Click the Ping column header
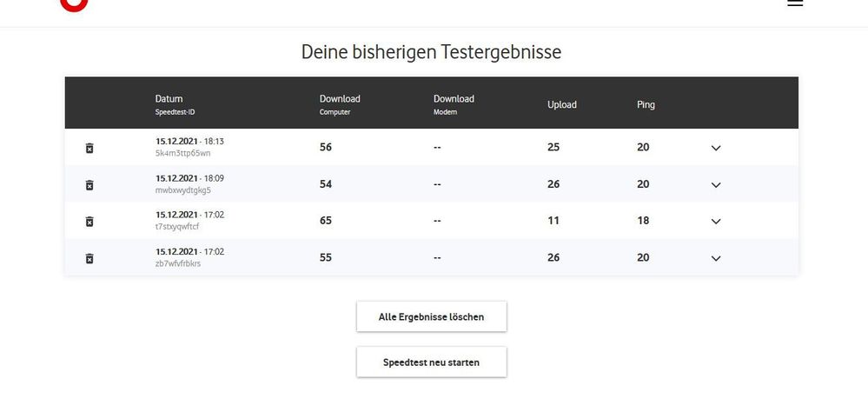Image resolution: width=868 pixels, height=412 pixels. click(646, 104)
